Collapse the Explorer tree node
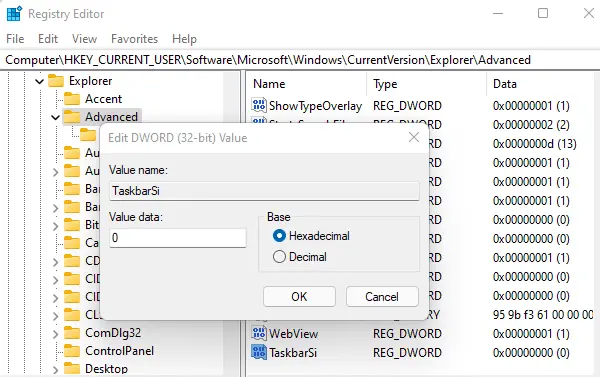Viewport: 600px width, 377px height. [x=39, y=81]
